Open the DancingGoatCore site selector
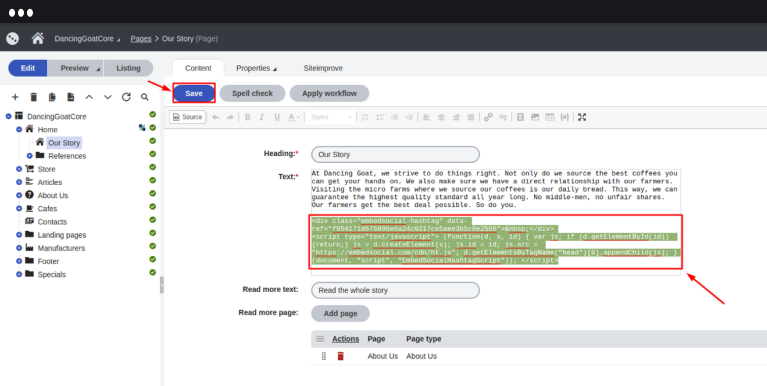The width and height of the screenshot is (767, 386). click(87, 39)
